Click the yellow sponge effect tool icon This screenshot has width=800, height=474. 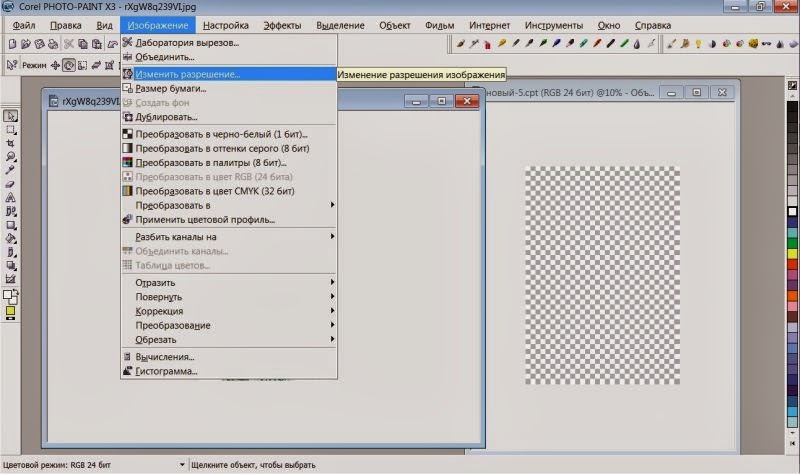(753, 44)
